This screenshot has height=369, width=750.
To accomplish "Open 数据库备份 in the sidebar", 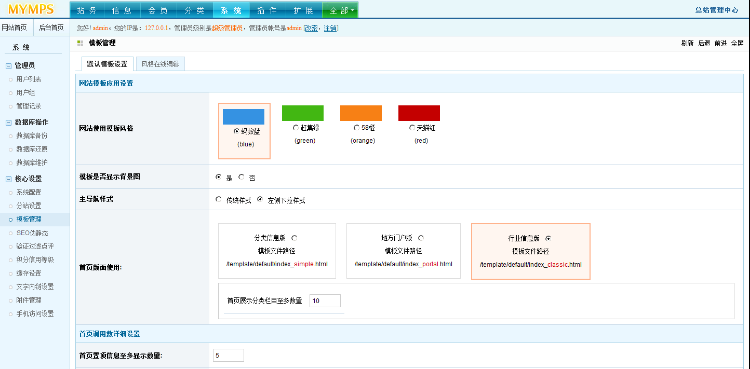I will pos(32,136).
